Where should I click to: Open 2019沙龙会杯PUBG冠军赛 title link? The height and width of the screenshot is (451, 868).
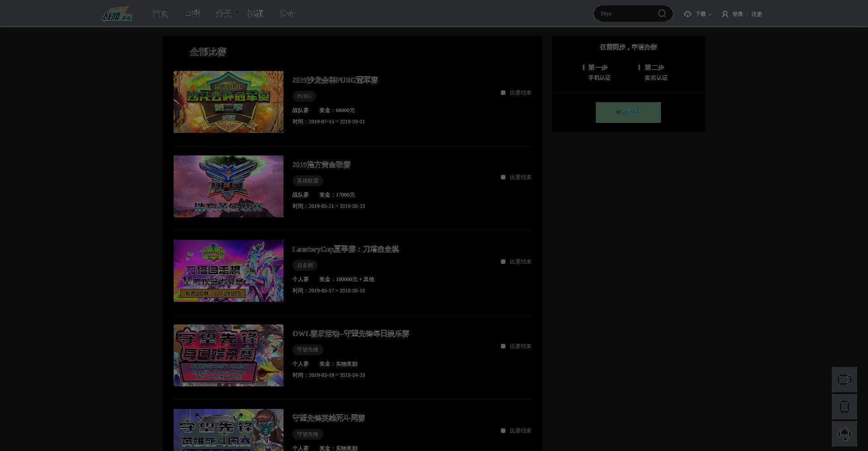point(335,80)
